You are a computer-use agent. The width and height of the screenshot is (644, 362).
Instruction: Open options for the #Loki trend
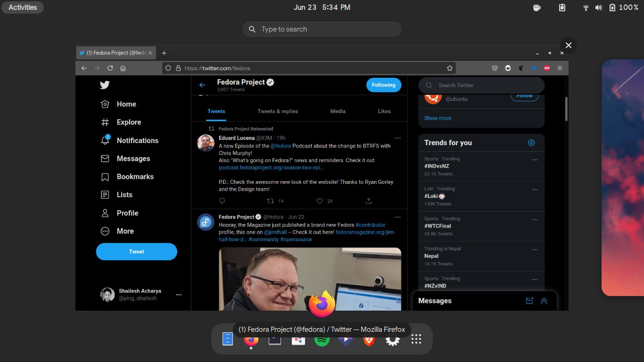(x=535, y=189)
